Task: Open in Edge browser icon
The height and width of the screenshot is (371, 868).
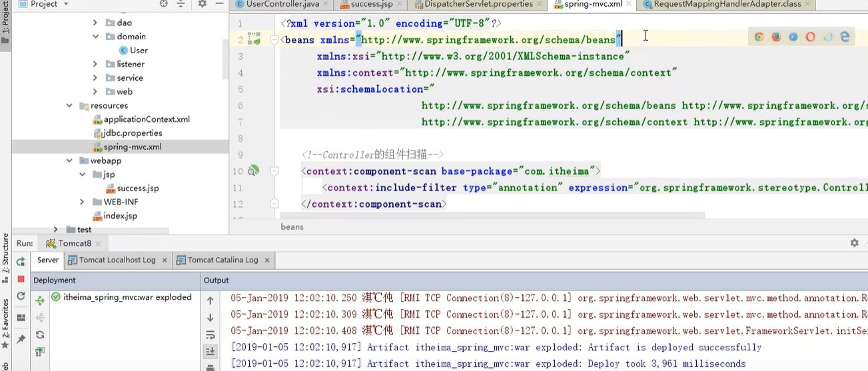Action: point(845,37)
